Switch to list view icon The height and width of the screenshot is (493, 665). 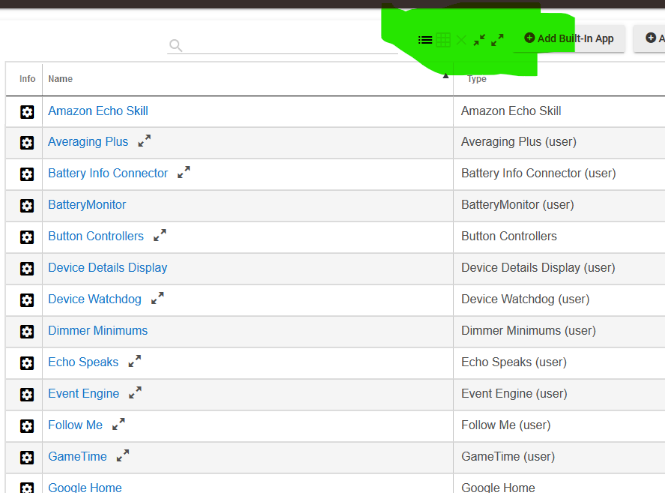[425, 40]
